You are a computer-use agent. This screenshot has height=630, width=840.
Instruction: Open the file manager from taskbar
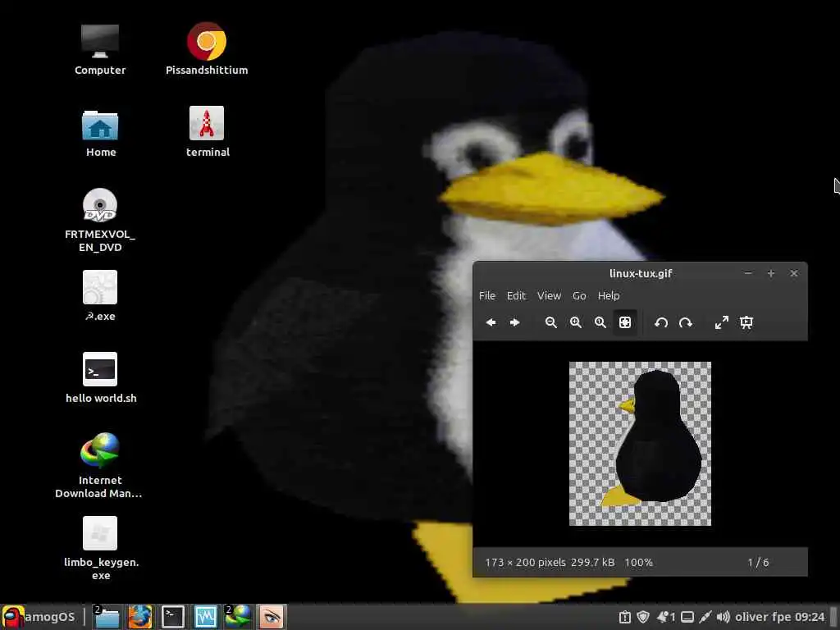[x=107, y=617]
